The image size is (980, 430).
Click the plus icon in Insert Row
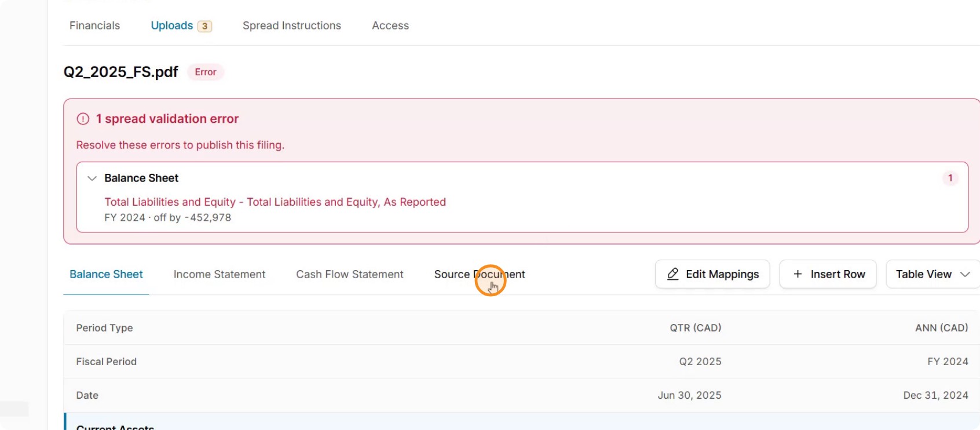tap(798, 274)
